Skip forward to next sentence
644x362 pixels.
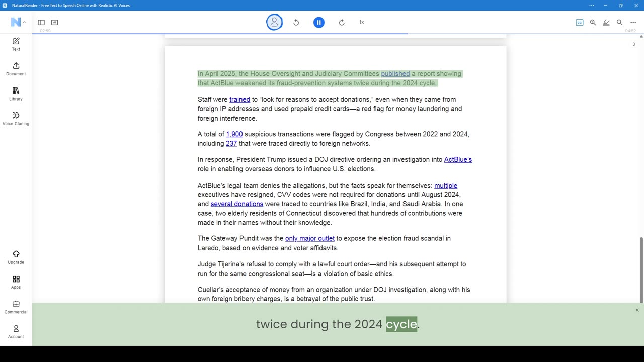[342, 22]
